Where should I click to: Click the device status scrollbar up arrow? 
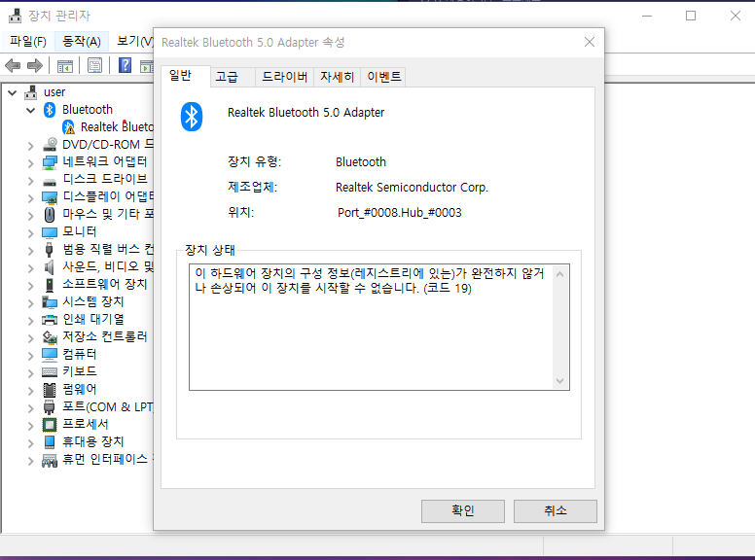559,274
